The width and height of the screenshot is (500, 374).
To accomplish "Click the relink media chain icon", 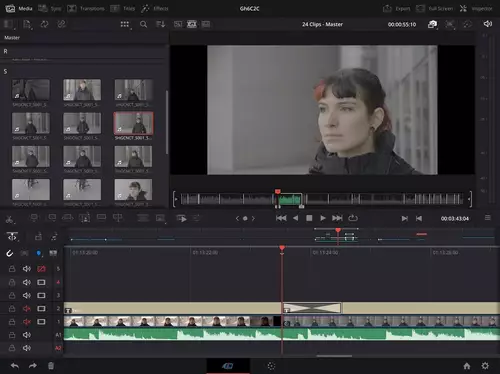I will click(x=62, y=24).
